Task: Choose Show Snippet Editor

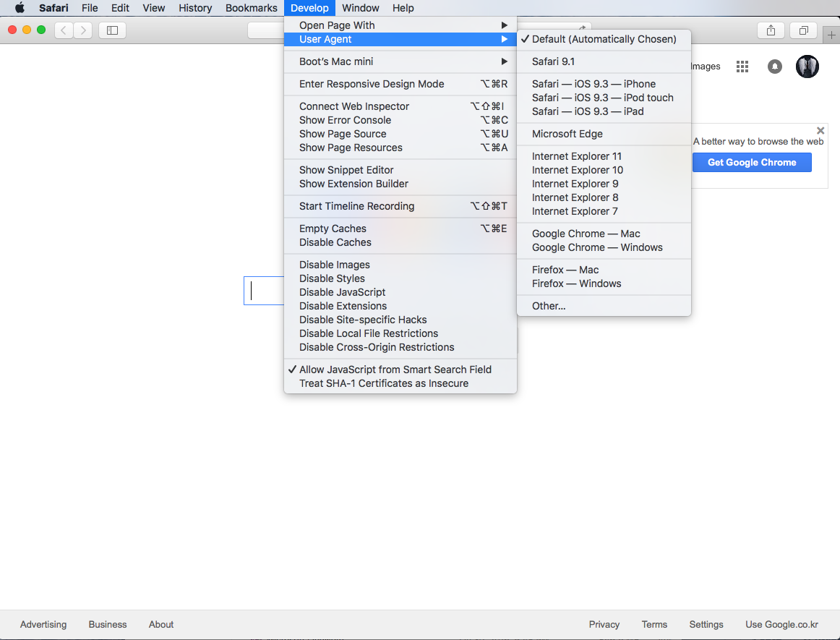Action: 400,170
